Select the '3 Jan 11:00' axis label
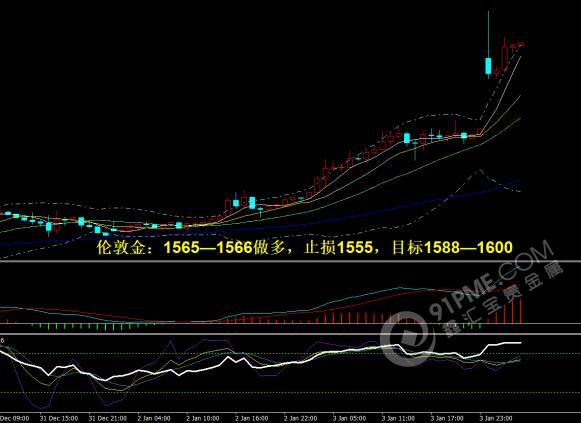 399,418
